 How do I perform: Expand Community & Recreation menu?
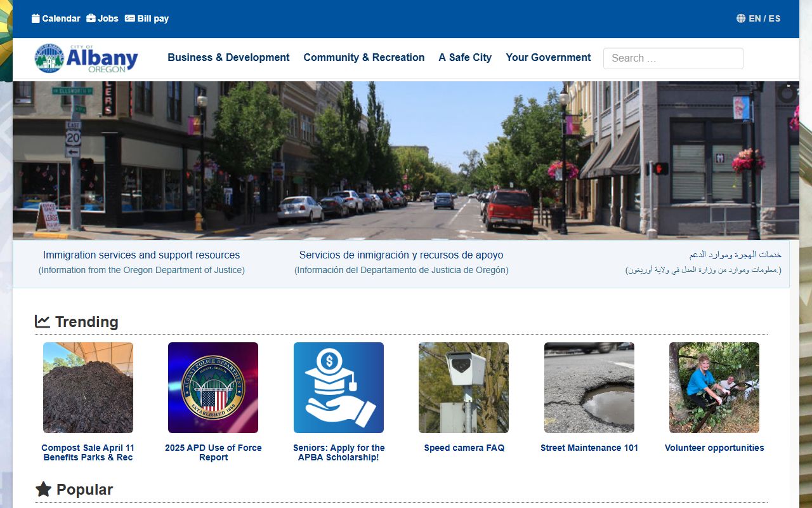click(364, 57)
